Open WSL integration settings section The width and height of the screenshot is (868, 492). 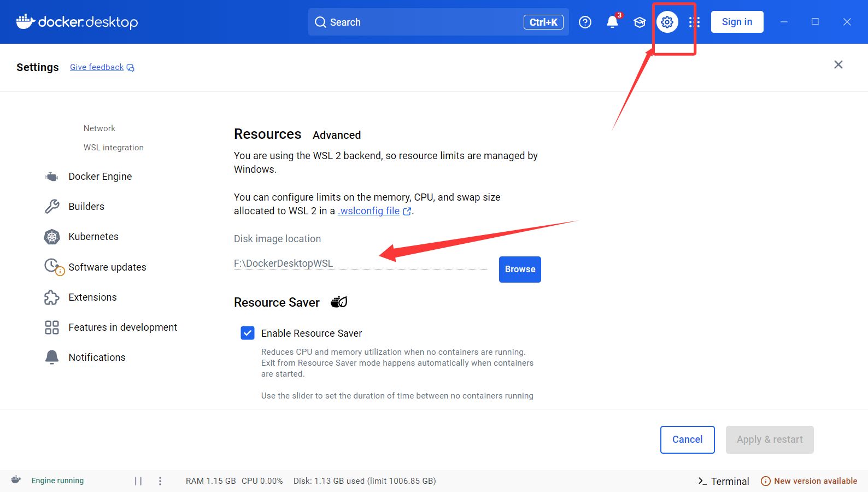pos(114,148)
